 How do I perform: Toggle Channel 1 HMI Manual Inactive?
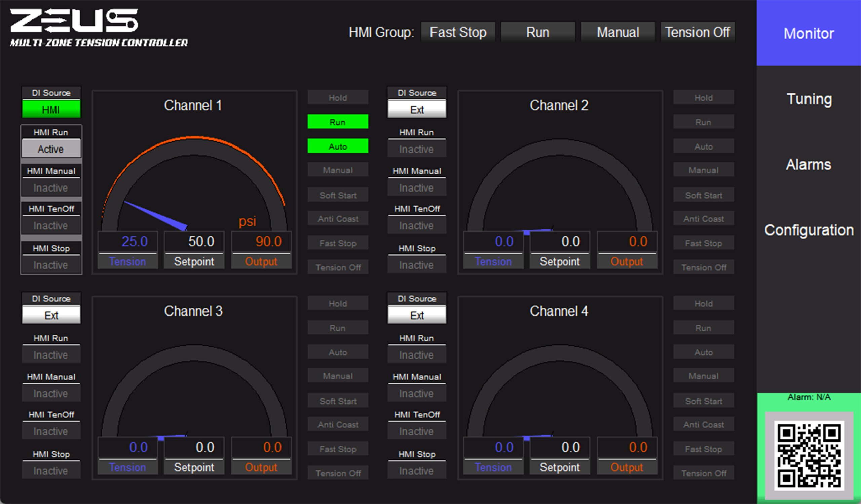pyautogui.click(x=51, y=187)
